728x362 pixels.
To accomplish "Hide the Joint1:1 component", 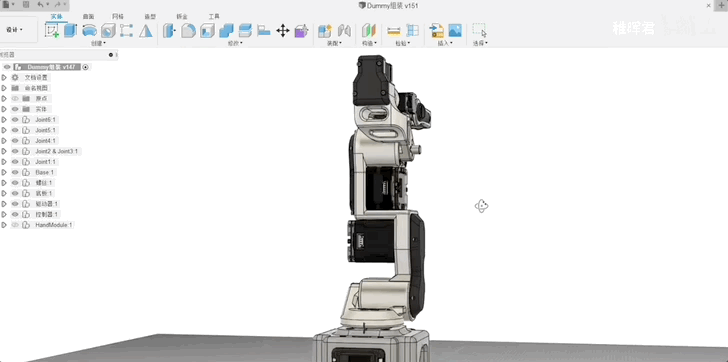I will pos(15,162).
